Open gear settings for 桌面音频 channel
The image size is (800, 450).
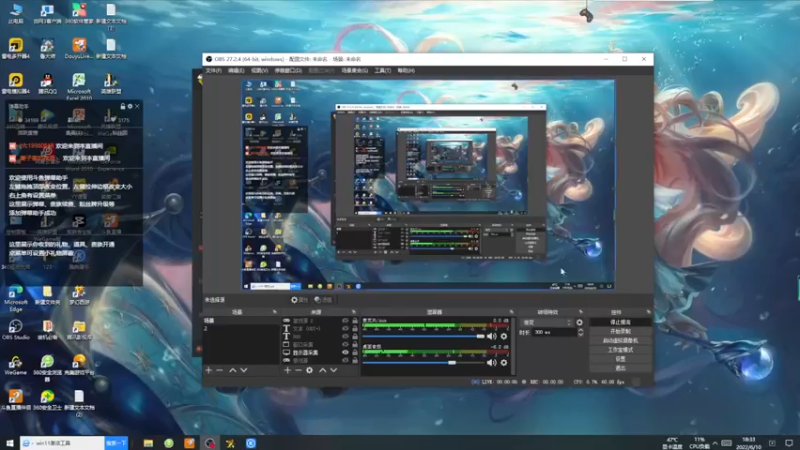coord(504,363)
